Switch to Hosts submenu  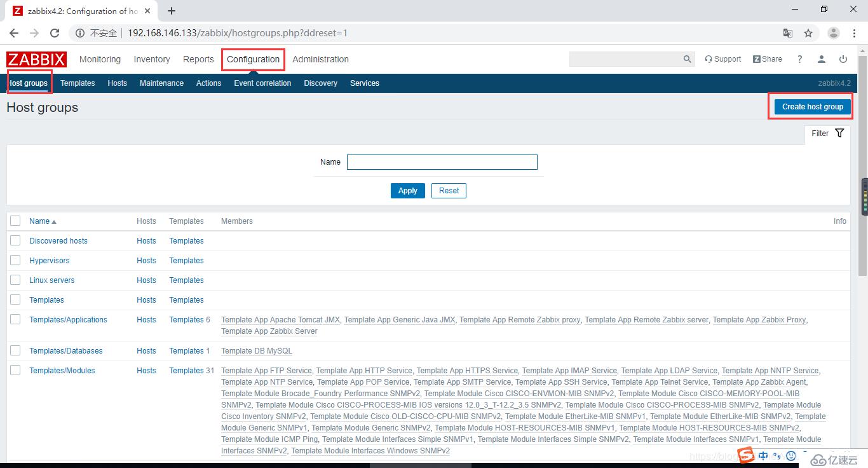[117, 83]
